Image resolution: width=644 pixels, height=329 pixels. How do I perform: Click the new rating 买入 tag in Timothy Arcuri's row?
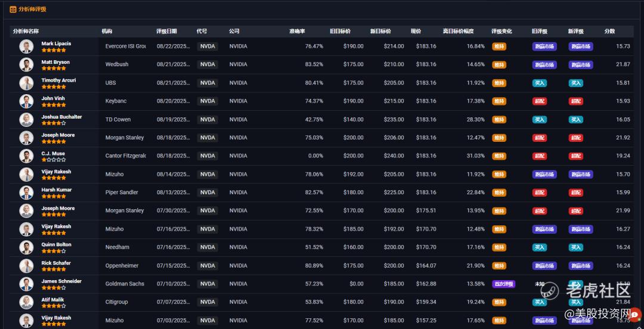pyautogui.click(x=576, y=83)
